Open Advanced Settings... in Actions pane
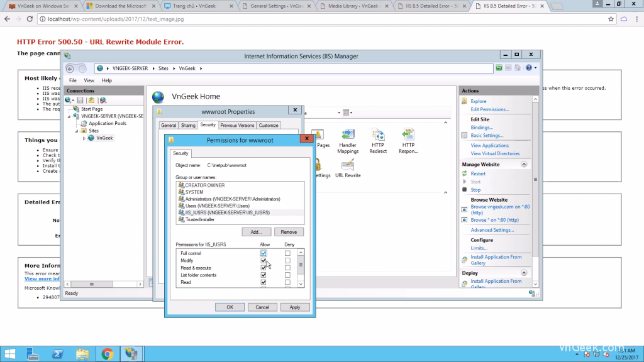The height and width of the screenshot is (362, 644). (492, 230)
